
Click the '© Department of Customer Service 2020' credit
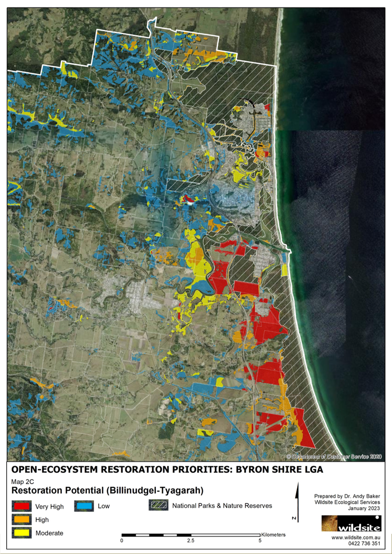(334, 457)
